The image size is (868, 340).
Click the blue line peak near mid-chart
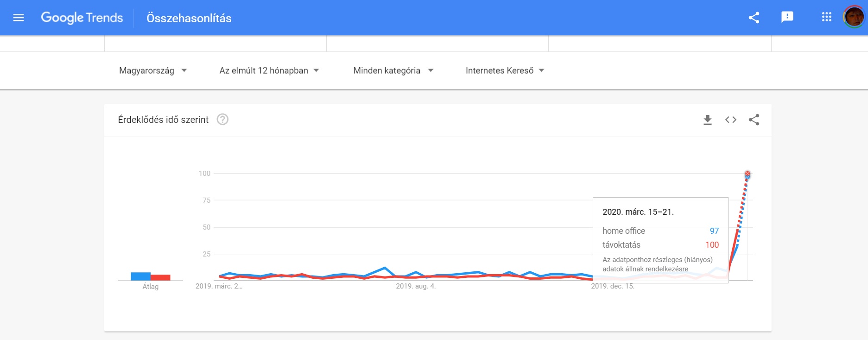(385, 268)
